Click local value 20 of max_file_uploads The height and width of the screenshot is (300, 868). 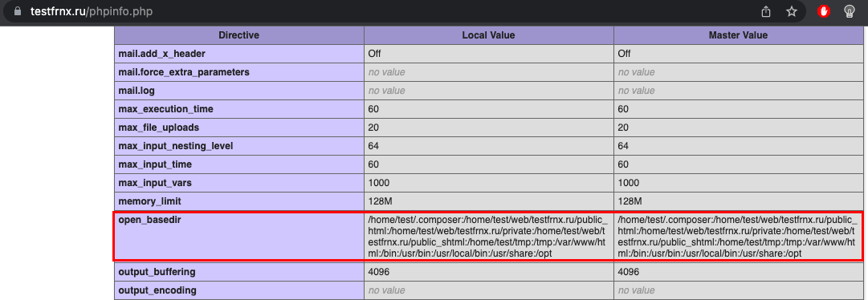coord(373,128)
